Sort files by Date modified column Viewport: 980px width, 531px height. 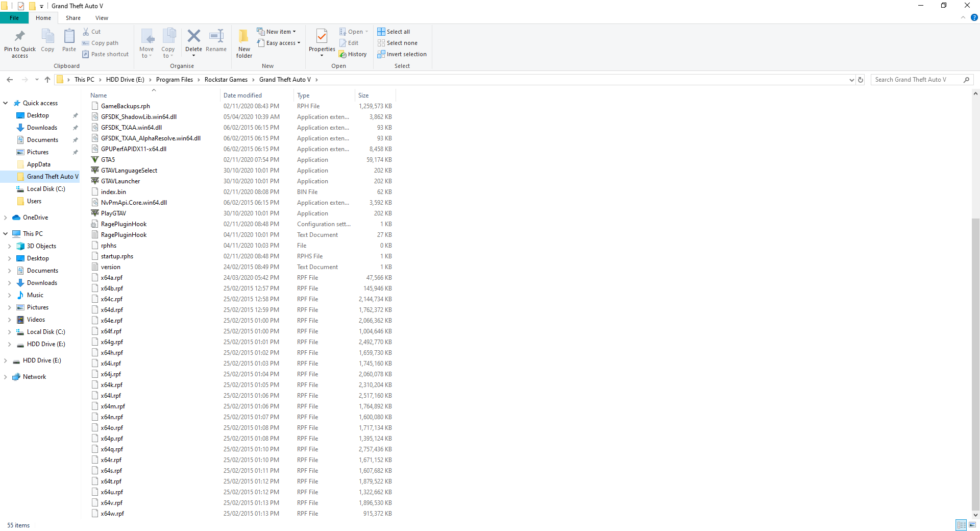(257, 95)
